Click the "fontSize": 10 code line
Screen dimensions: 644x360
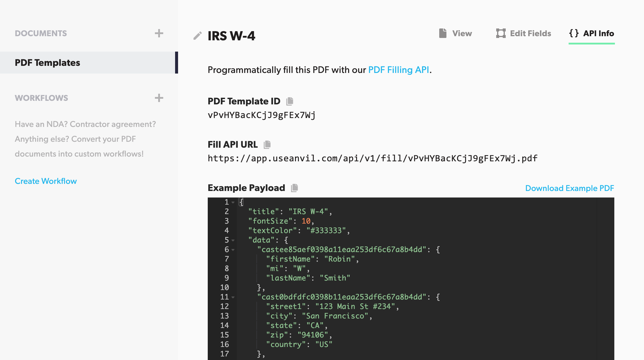(x=281, y=221)
